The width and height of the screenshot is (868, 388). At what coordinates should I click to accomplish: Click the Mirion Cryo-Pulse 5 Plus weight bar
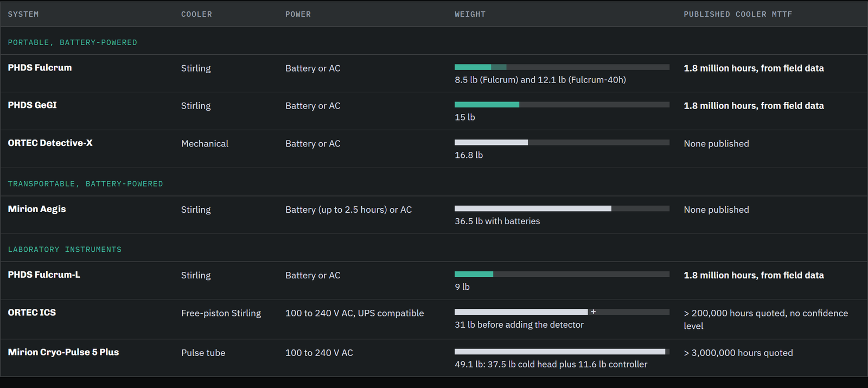pyautogui.click(x=562, y=352)
